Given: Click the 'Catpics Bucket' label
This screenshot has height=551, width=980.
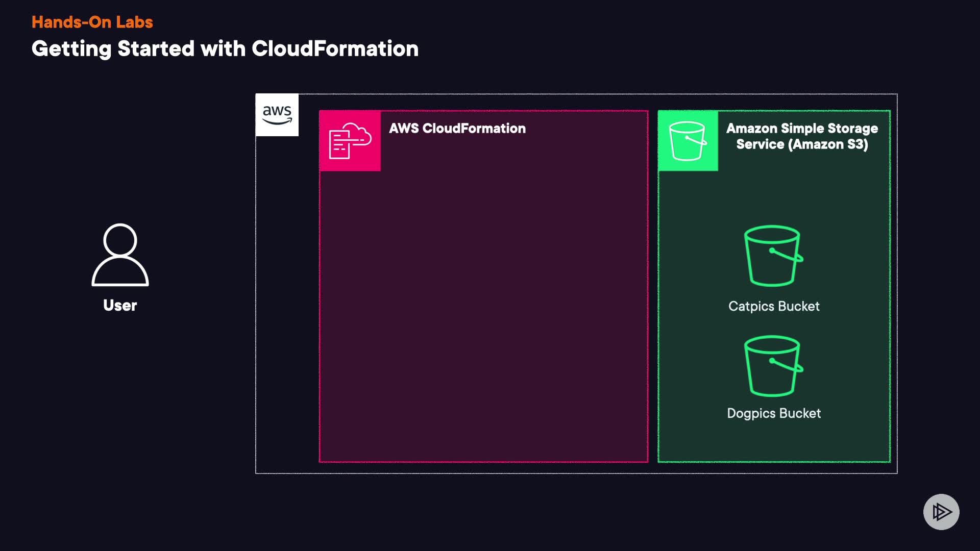Looking at the screenshot, I should click(x=773, y=306).
